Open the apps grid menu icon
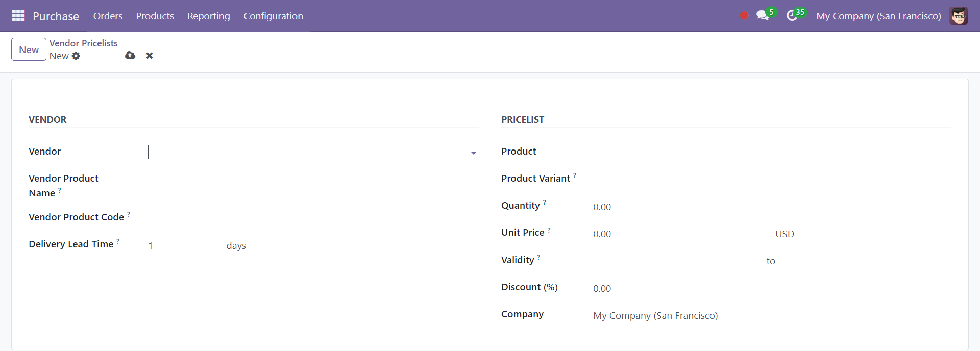This screenshot has width=980, height=351. point(18,16)
